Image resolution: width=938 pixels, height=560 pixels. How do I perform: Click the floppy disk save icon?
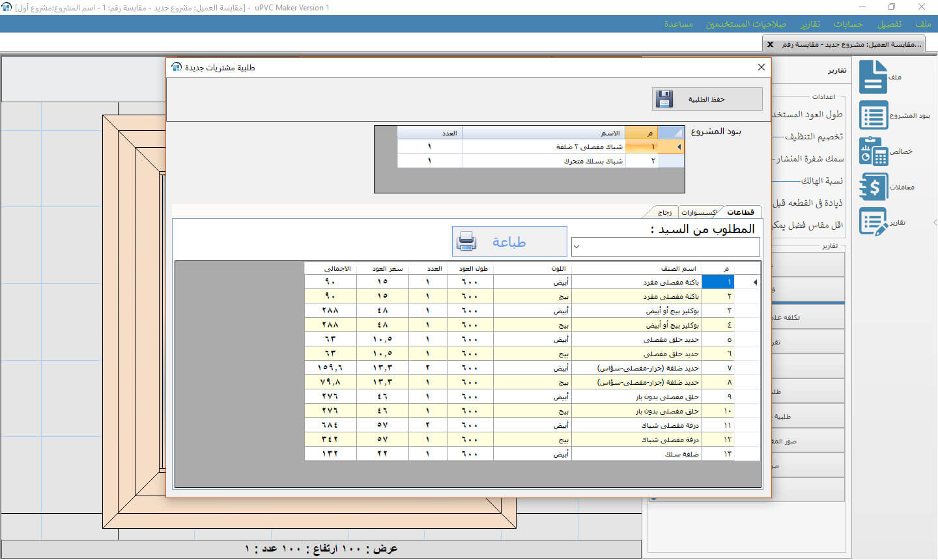[x=664, y=99]
